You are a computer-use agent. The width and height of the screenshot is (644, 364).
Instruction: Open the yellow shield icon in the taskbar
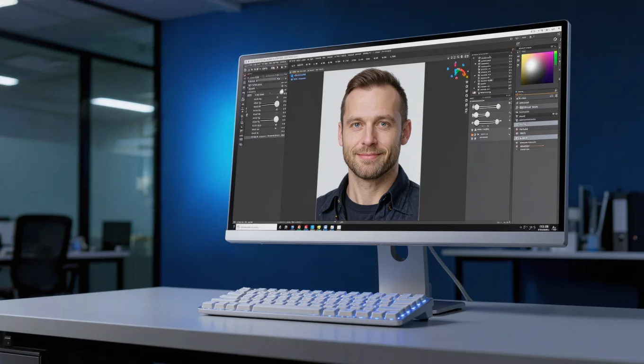pos(319,227)
